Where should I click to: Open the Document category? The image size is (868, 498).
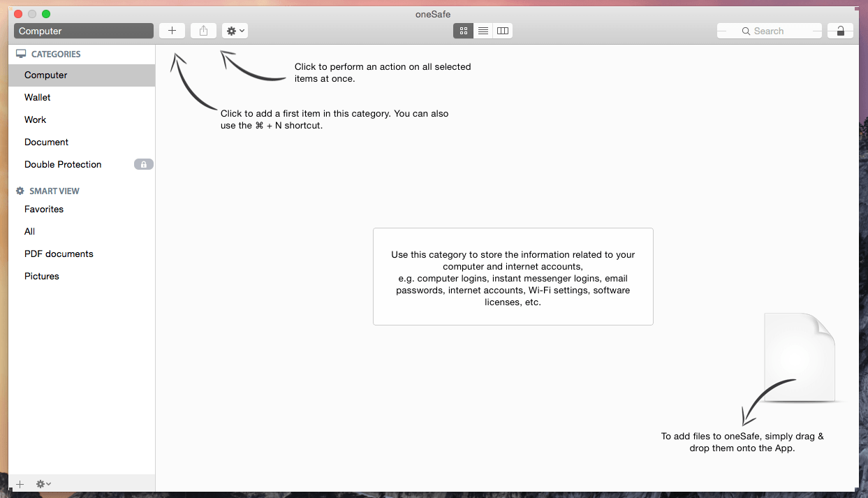point(82,142)
